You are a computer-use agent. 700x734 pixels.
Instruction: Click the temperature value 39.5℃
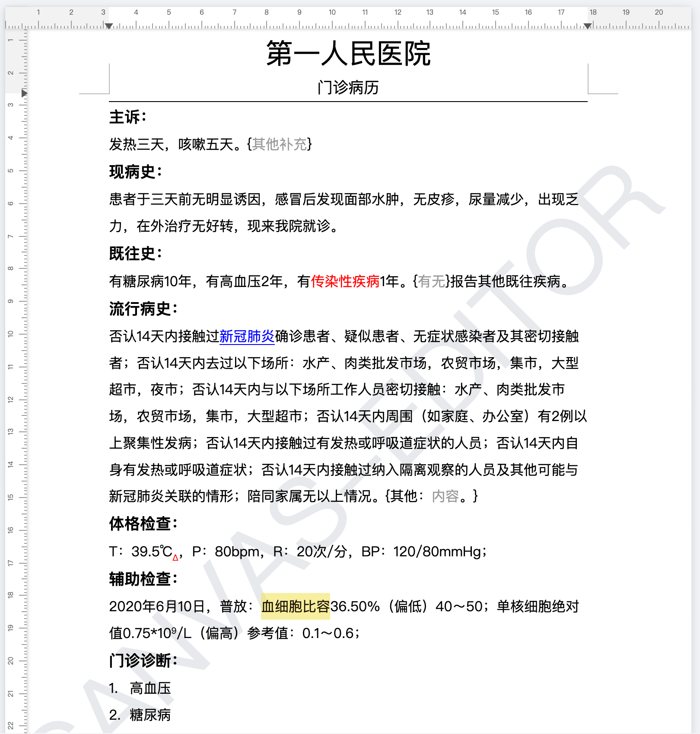coord(152,551)
